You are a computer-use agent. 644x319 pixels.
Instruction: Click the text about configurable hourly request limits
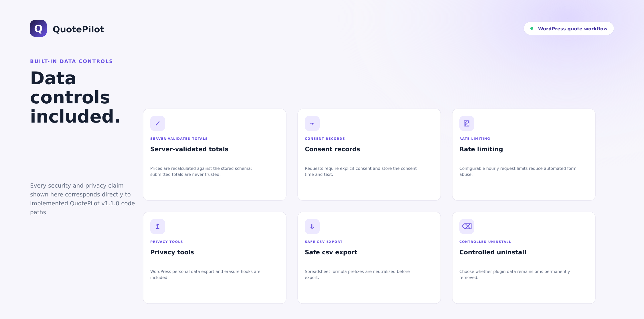tap(518, 171)
